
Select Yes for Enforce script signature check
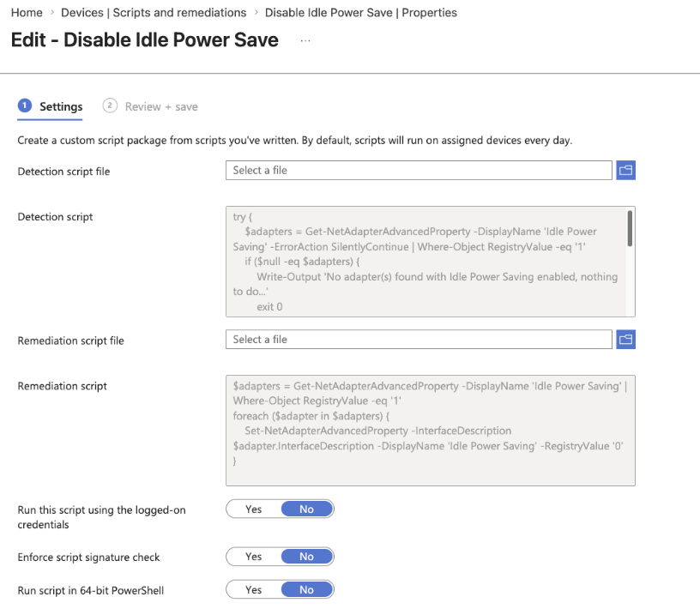253,556
